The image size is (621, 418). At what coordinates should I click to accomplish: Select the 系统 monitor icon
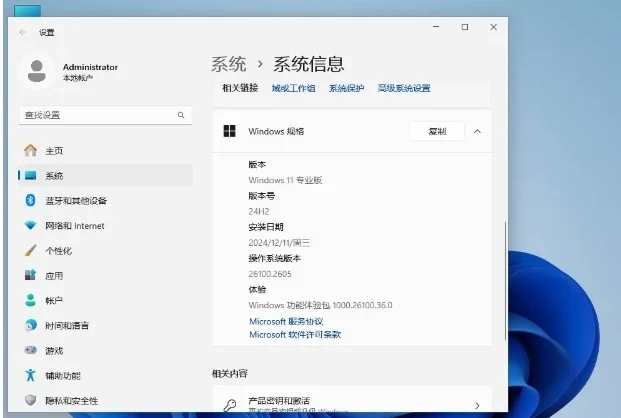30,176
